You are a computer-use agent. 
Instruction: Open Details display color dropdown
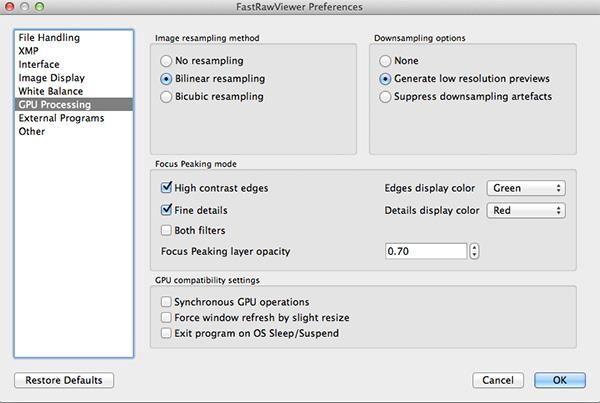tap(526, 210)
